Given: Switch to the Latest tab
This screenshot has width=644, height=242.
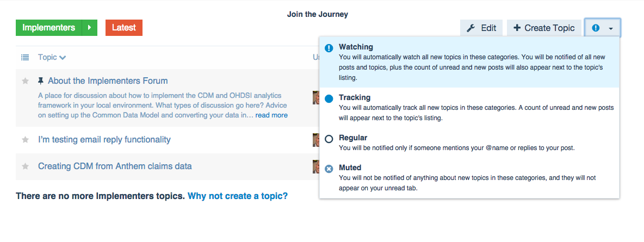Looking at the screenshot, I should [x=124, y=28].
